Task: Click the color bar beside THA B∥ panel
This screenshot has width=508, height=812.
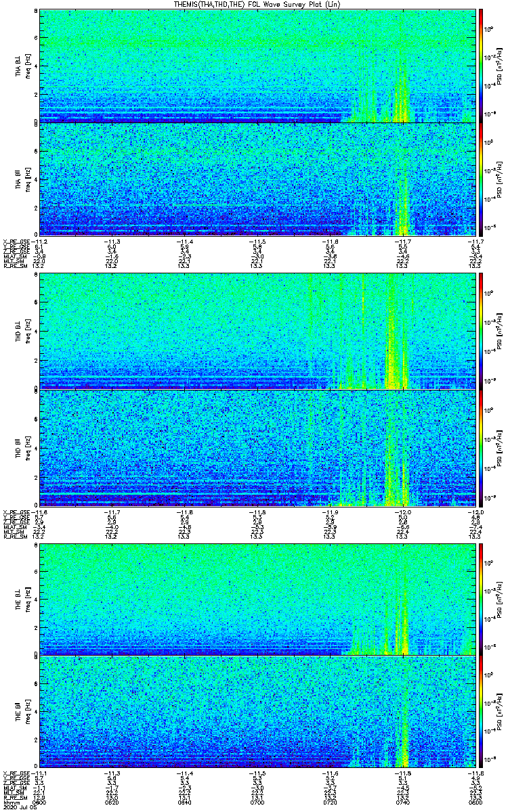Action: (x=481, y=179)
